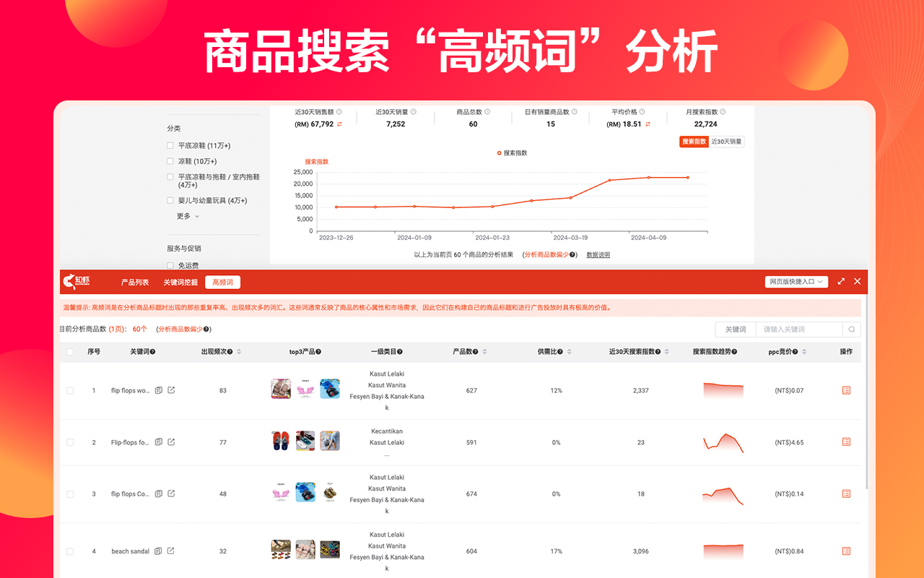This screenshot has width=924, height=578.
Task: Open external link icon for "beach sandal" keyword
Action: point(170,551)
